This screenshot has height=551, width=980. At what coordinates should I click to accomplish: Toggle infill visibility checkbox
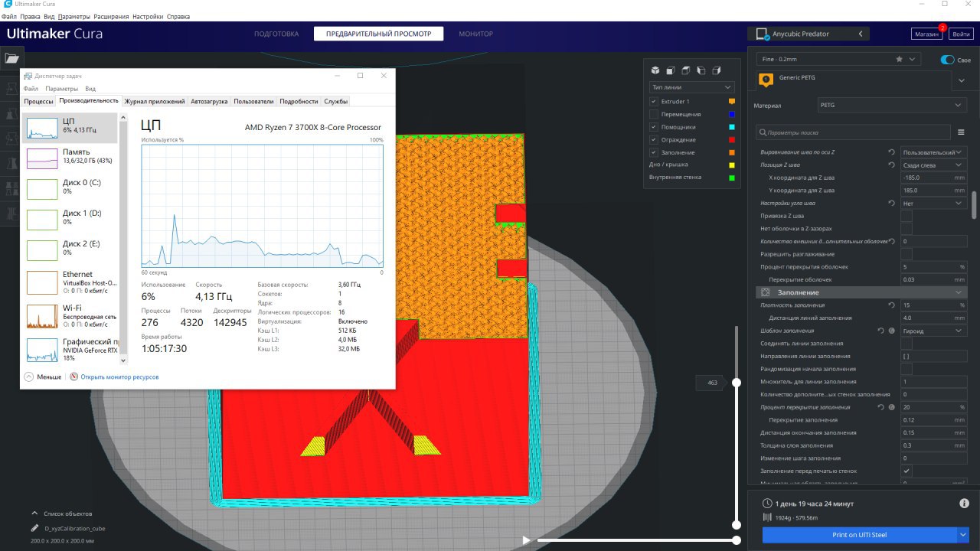[x=654, y=152]
